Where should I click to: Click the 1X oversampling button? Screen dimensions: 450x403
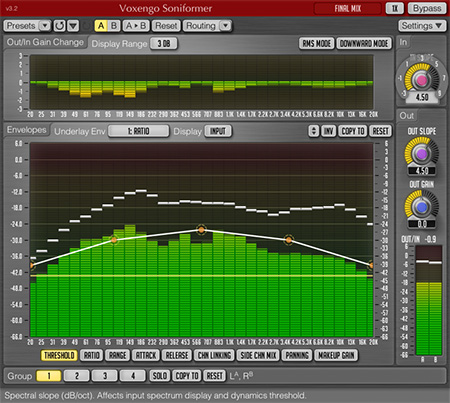395,8
